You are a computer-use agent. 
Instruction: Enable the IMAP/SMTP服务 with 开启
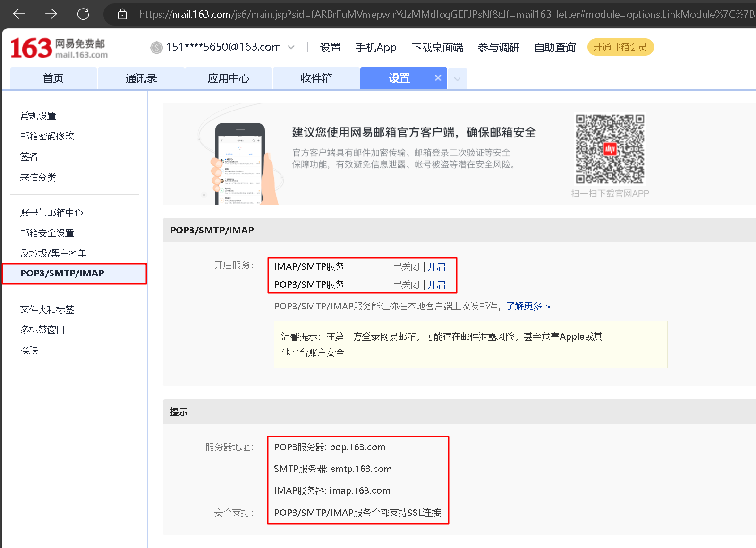(x=437, y=266)
